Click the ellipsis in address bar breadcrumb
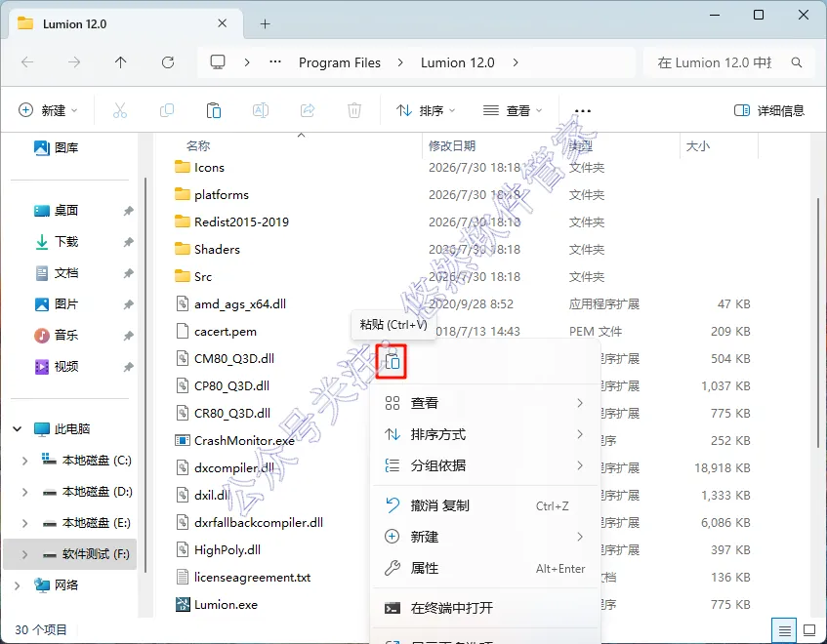827x644 pixels. pyautogui.click(x=275, y=62)
